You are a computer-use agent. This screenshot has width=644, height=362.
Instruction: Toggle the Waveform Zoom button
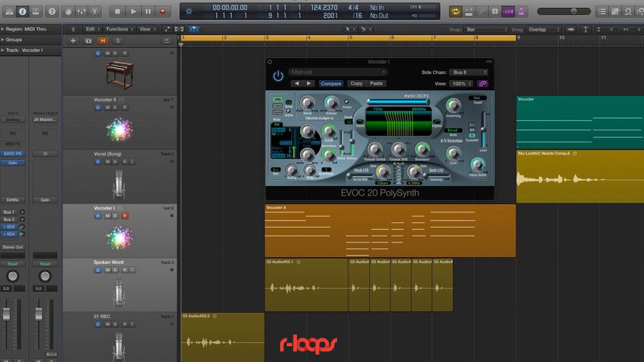tap(571, 29)
